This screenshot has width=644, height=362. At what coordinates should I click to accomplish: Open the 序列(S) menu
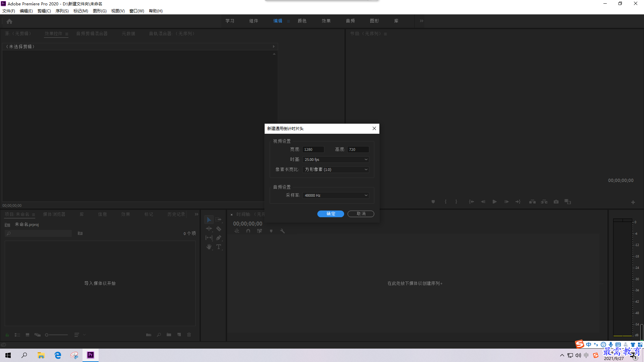coord(62,11)
